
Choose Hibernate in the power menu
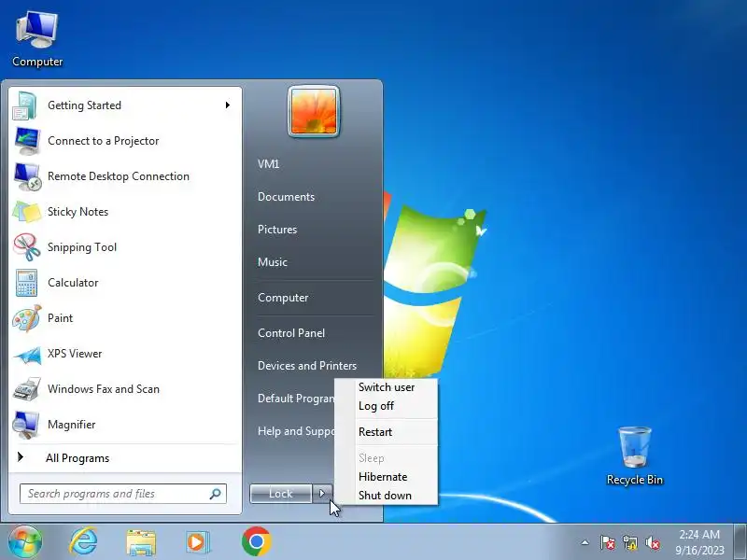pos(383,477)
